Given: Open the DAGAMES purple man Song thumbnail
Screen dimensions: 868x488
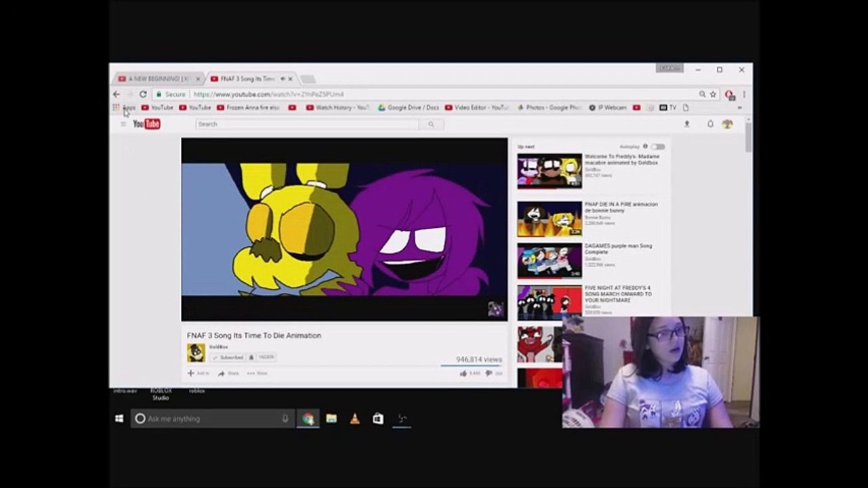Looking at the screenshot, I should point(550,261).
